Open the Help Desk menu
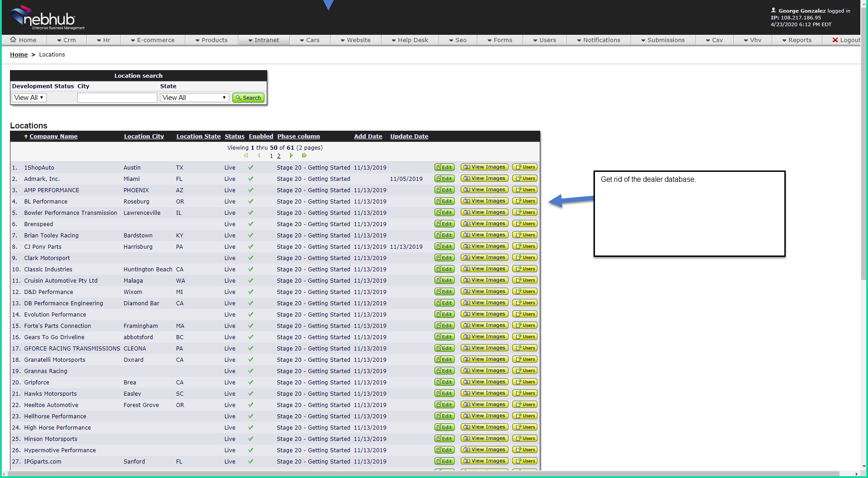The height and width of the screenshot is (478, 868). click(410, 40)
